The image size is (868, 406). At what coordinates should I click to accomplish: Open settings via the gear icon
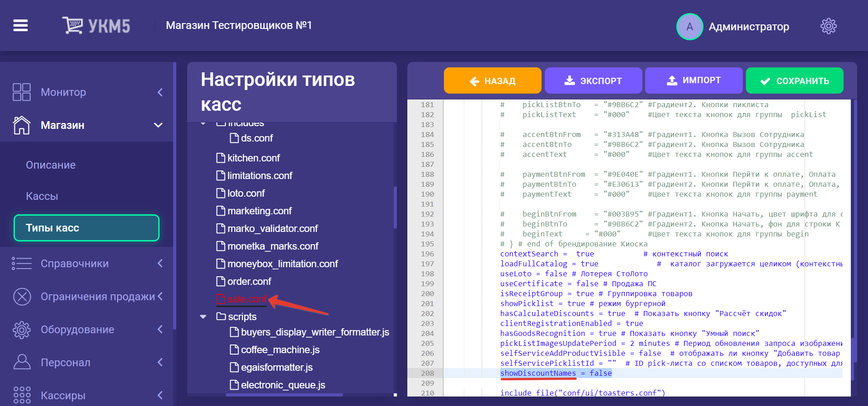828,26
